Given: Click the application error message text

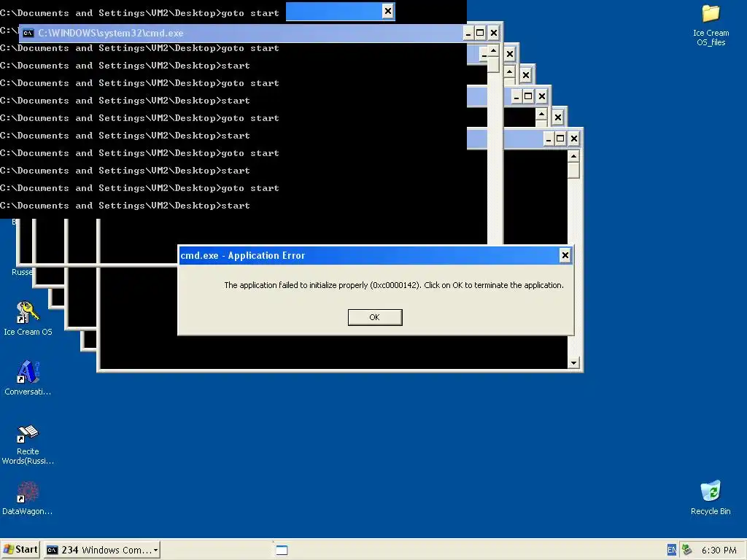Looking at the screenshot, I should tap(393, 285).
